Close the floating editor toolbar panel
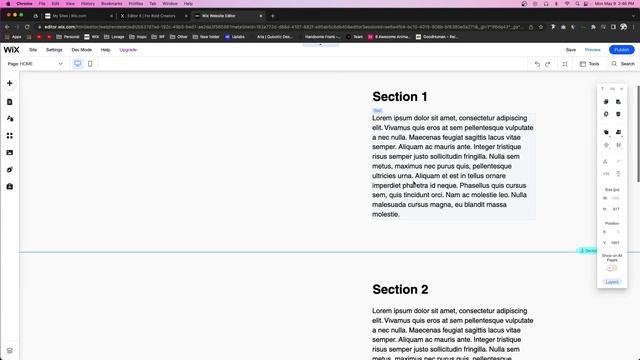Viewport: 640px width, 360px height. click(x=622, y=89)
